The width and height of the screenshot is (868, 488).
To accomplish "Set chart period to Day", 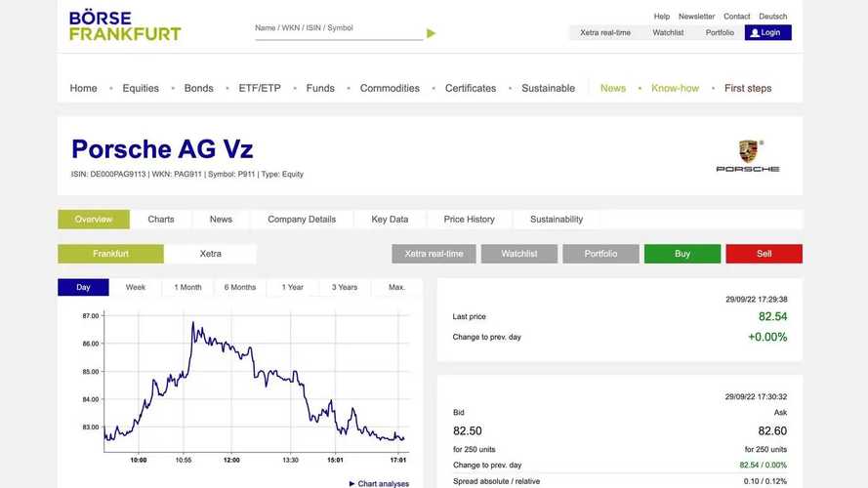I will click(x=83, y=287).
